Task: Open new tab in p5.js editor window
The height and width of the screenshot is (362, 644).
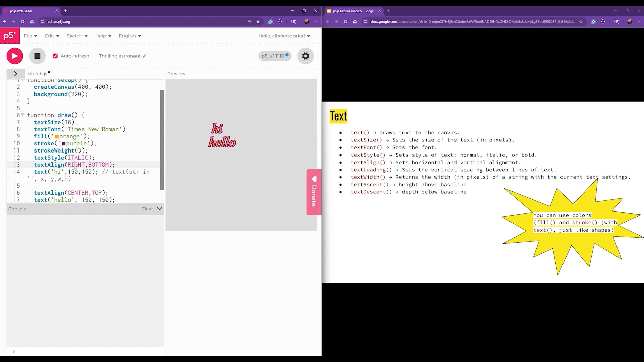Action: 66,11
